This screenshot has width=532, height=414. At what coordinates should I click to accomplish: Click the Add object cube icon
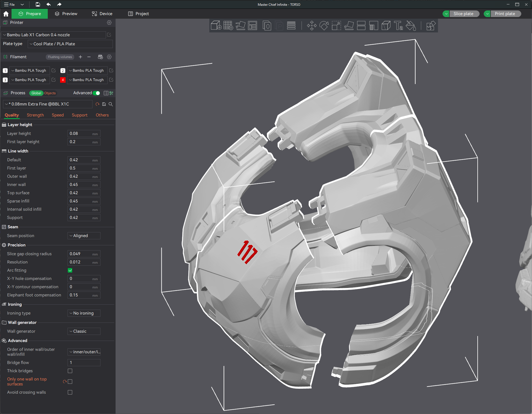pos(216,26)
